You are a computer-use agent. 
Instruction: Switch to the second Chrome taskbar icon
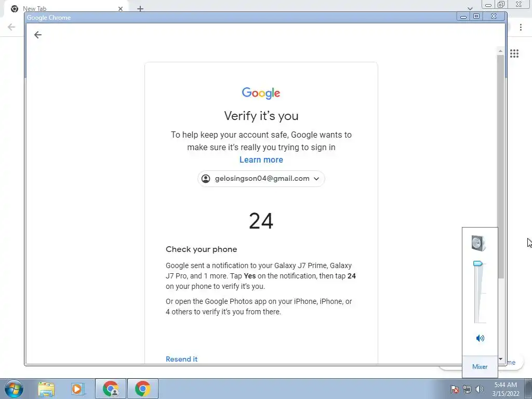point(143,389)
